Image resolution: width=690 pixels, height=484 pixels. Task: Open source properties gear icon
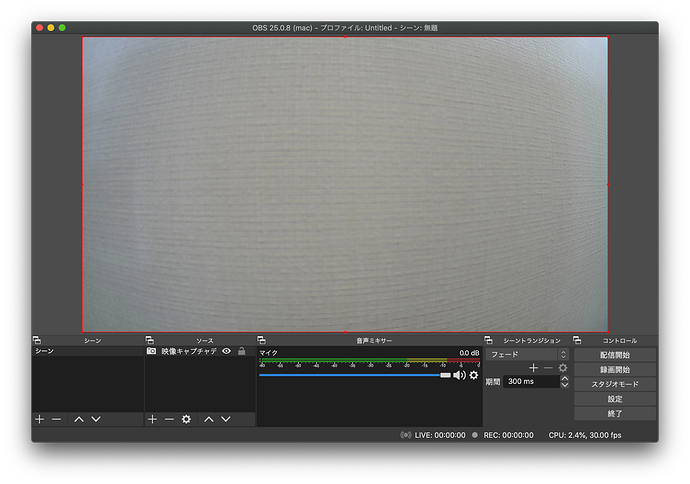187,419
